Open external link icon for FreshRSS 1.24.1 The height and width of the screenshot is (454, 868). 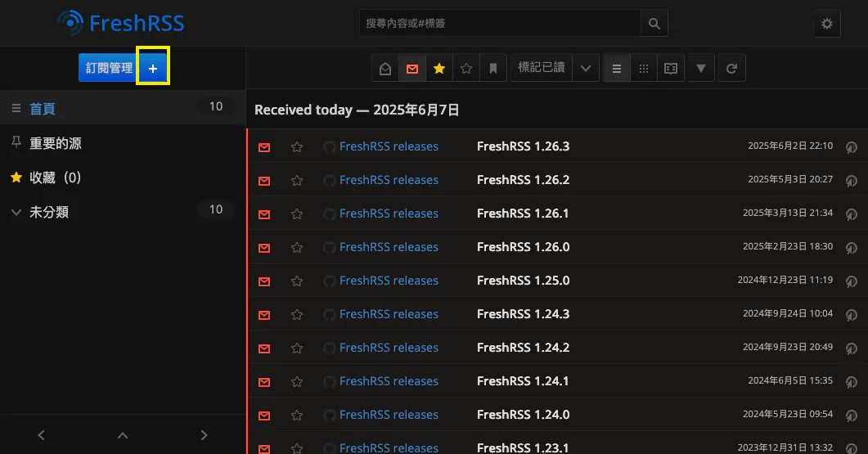[x=851, y=381]
